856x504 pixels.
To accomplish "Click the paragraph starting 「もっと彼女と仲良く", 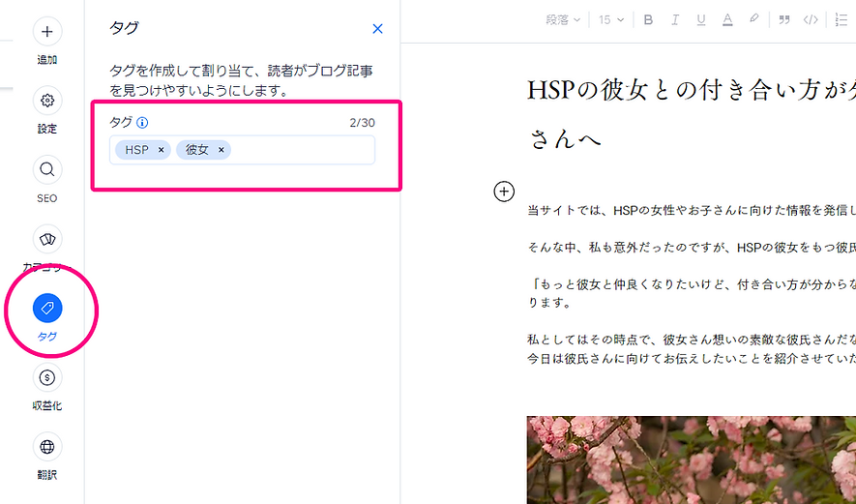I will [x=692, y=293].
